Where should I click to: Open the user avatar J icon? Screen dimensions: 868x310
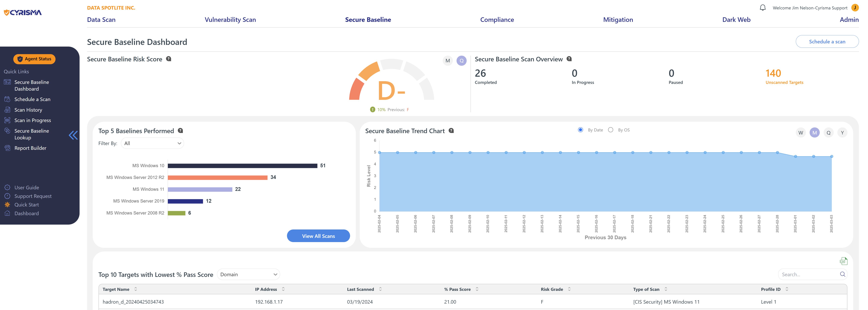(855, 7)
